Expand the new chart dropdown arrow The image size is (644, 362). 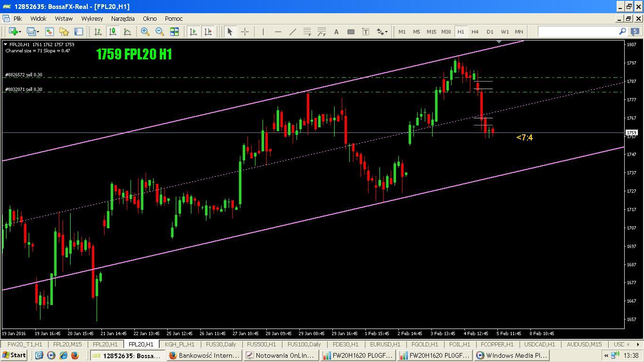pos(20,32)
